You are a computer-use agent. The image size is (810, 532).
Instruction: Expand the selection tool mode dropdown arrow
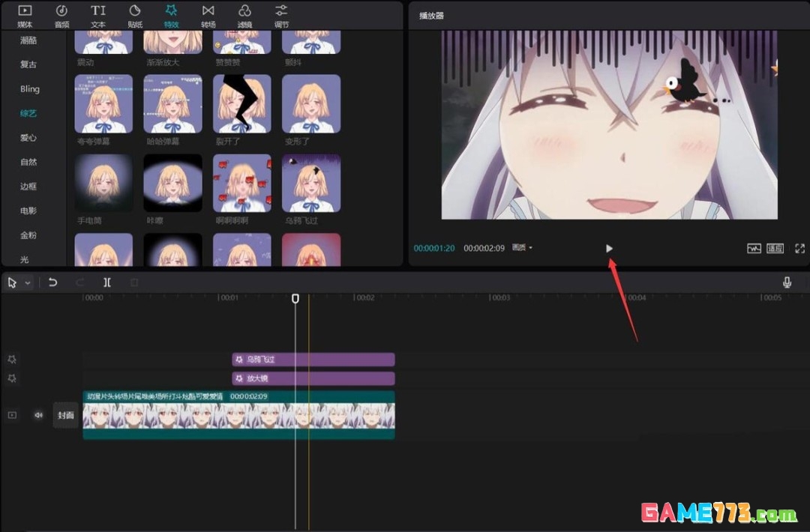click(x=28, y=283)
